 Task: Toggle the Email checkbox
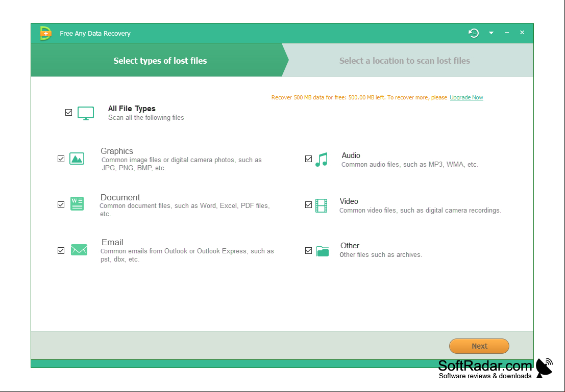pyautogui.click(x=61, y=250)
